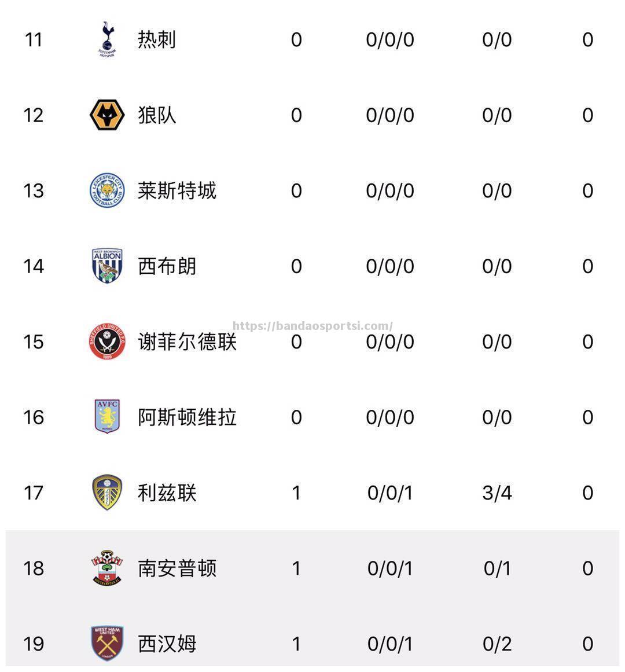Click rank number 17 in the table
Screen dimensions: 625x672
point(34,493)
